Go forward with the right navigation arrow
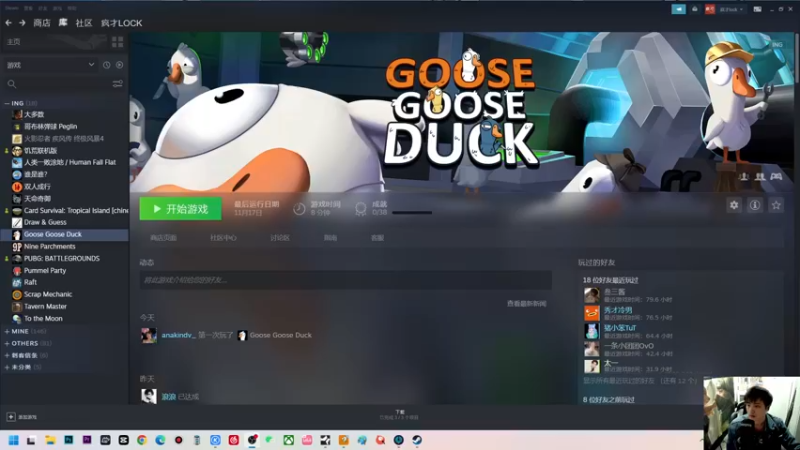This screenshot has width=800, height=450. (22, 23)
